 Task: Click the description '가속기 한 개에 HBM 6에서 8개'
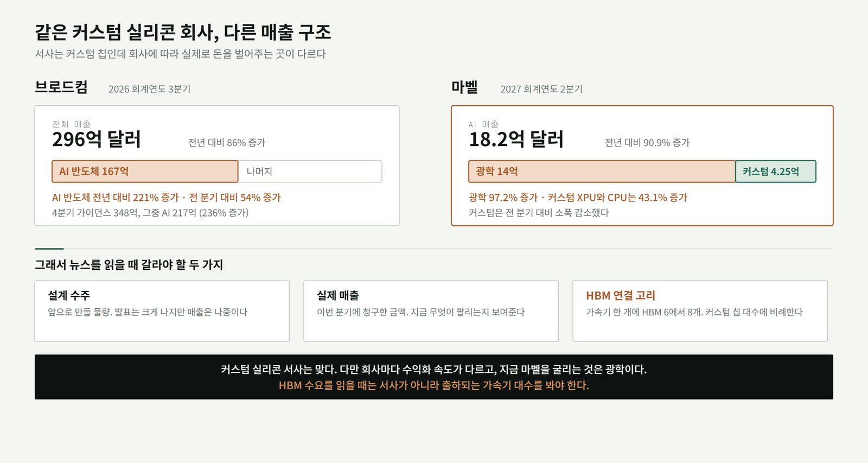694,312
